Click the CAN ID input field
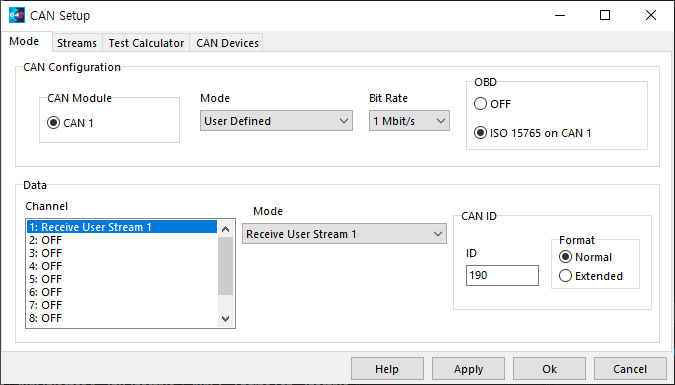This screenshot has height=385, width=675. coord(502,275)
